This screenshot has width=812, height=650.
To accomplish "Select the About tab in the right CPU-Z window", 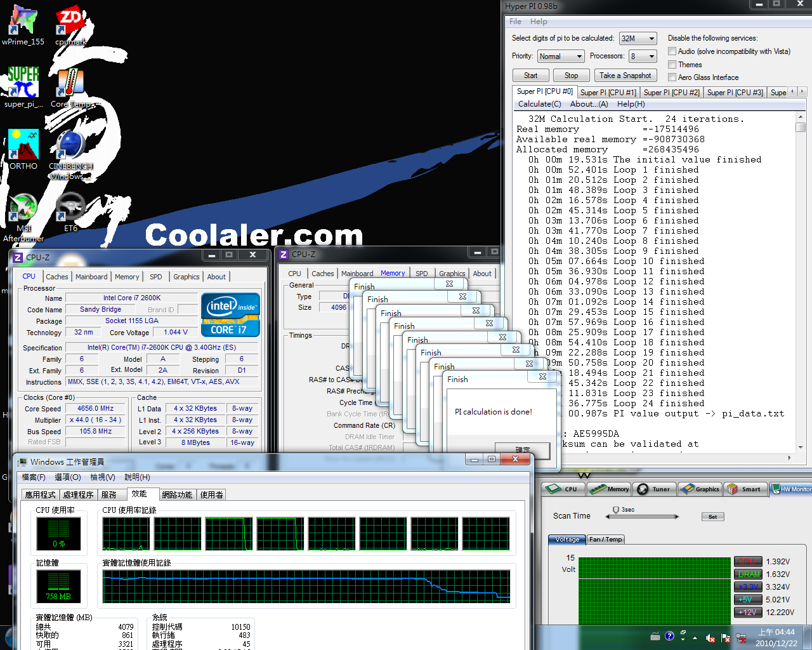I will [x=482, y=274].
